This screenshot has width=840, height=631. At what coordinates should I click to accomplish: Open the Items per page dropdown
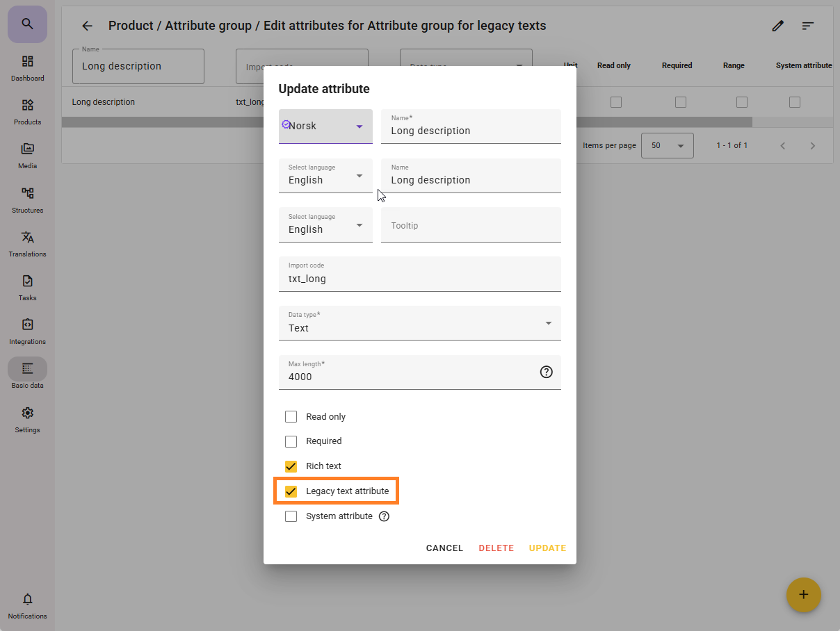(x=667, y=146)
